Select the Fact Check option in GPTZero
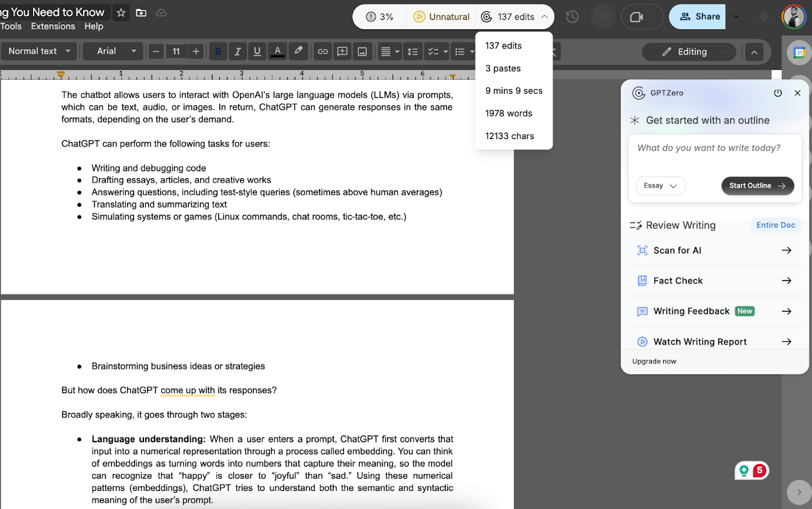The width and height of the screenshot is (812, 509). pos(677,280)
